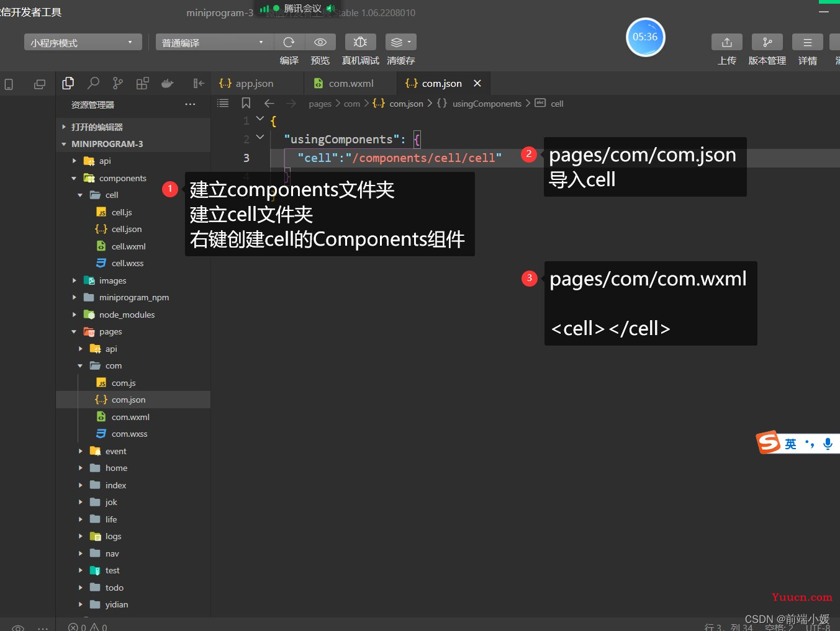Expand the todo folder
The image size is (840, 631).
coord(80,588)
